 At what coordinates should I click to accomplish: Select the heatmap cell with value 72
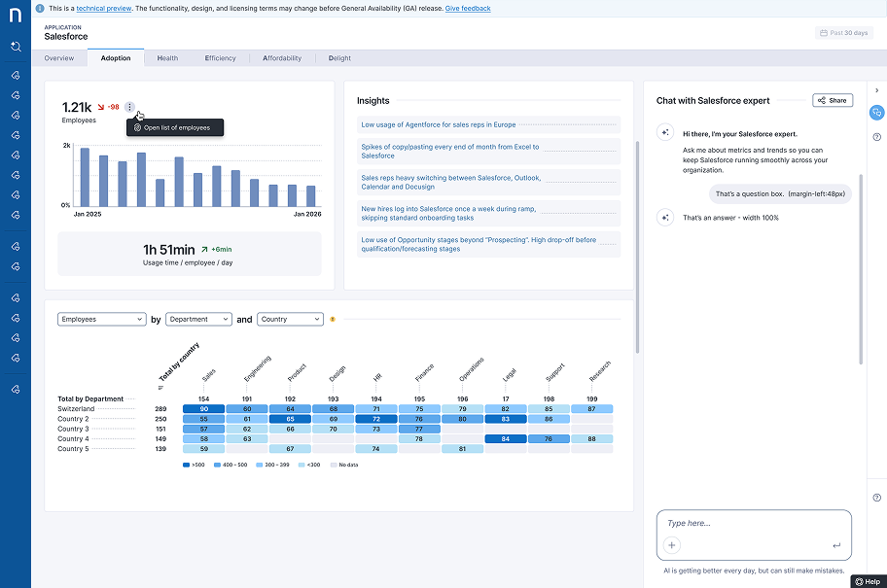(376, 419)
